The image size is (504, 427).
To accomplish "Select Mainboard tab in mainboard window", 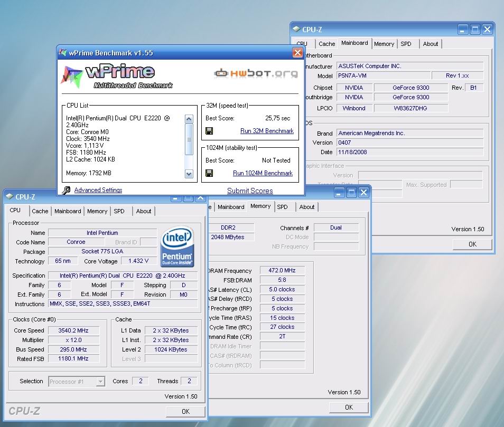I will coord(354,43).
